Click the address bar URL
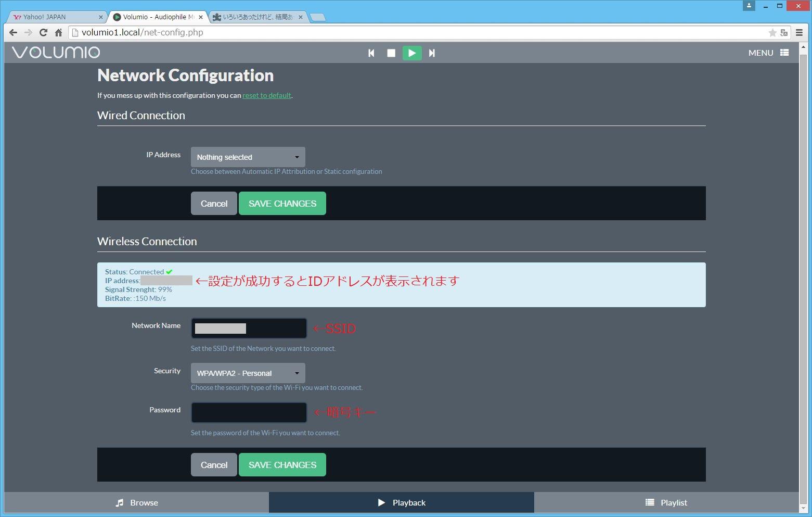This screenshot has width=812, height=517. (x=142, y=32)
